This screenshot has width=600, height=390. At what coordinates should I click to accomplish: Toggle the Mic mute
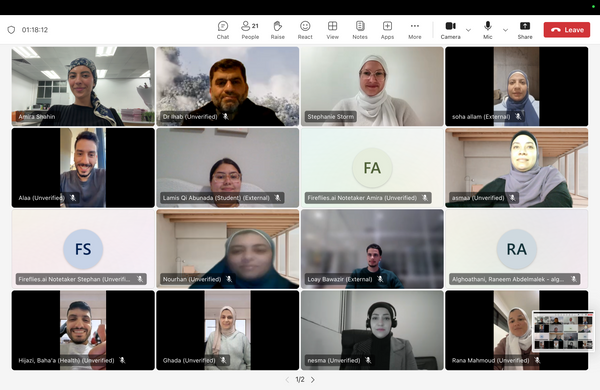(488, 30)
